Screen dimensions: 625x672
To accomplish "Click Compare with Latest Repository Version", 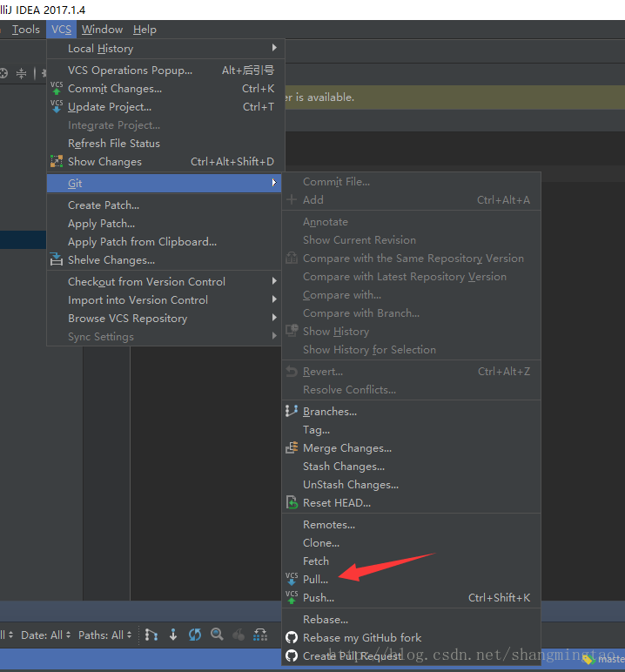I will [411, 277].
